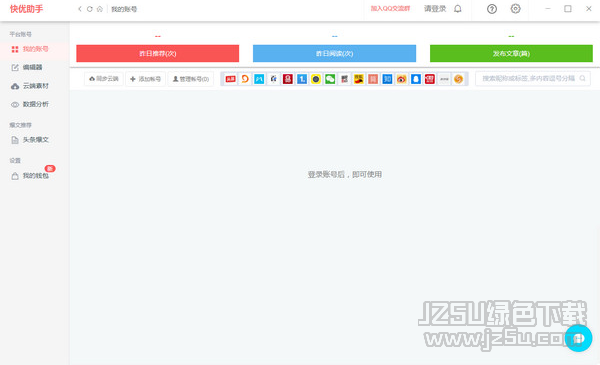600x365 pixels.
Task: Open the 编辑器 sidebar item
Action: [x=27, y=67]
